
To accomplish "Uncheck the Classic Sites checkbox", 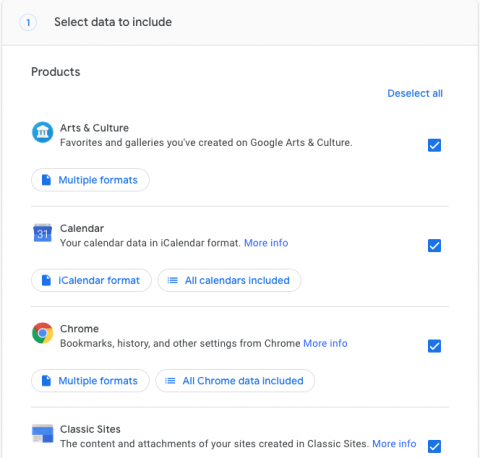I will pos(434,446).
